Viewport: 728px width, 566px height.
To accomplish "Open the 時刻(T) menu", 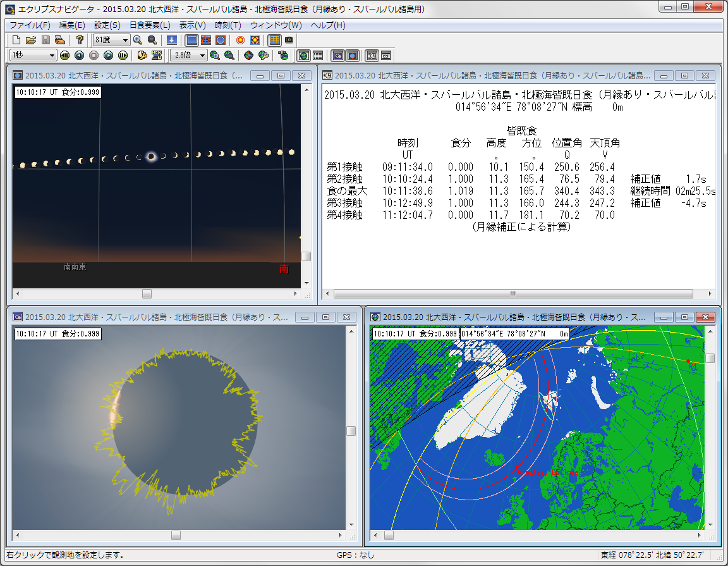I will coord(227,25).
